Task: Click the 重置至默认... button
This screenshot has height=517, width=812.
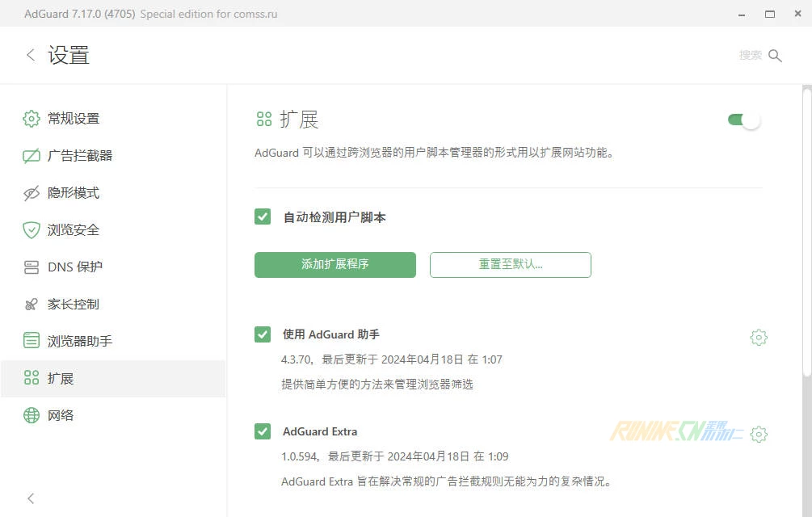Action: tap(510, 265)
